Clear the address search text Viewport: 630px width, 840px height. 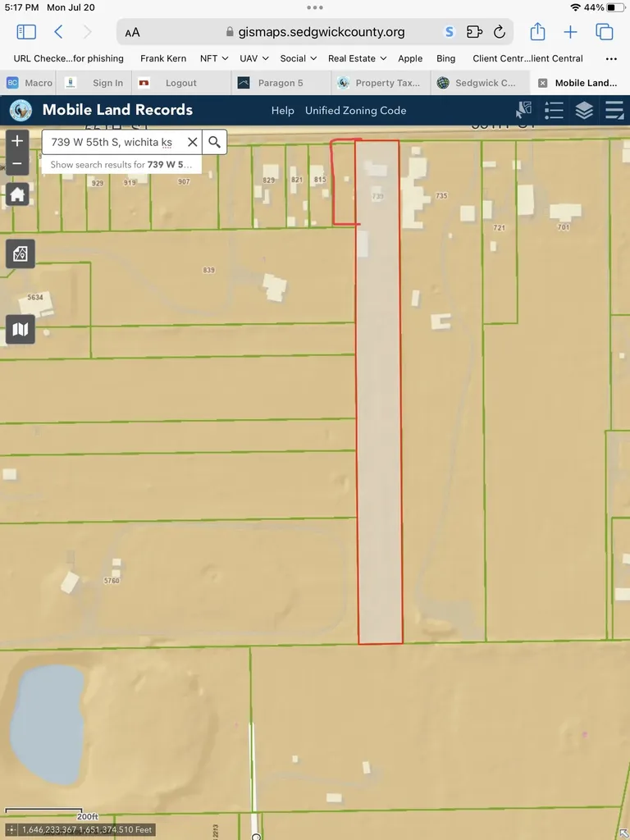[192, 142]
